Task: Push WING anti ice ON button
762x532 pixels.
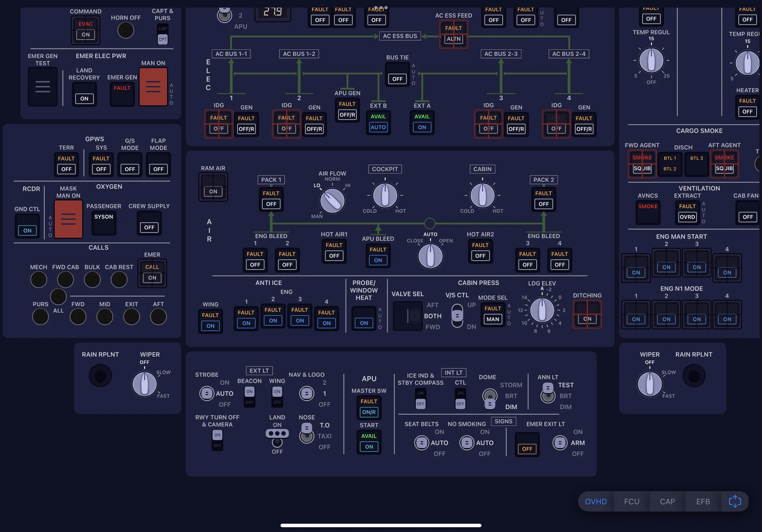Action: [210, 321]
